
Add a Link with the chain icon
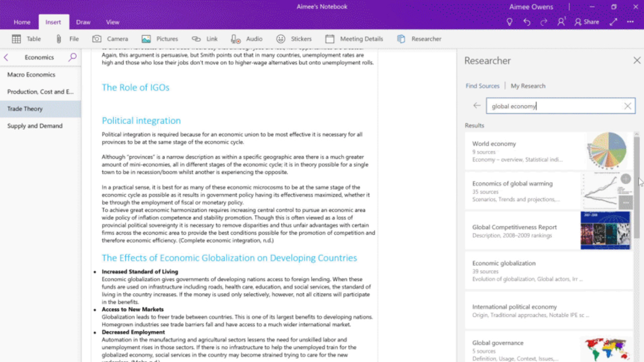[204, 39]
